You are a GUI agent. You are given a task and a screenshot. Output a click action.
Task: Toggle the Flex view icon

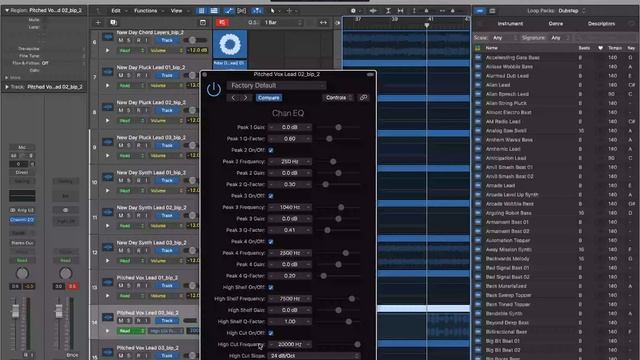point(242,11)
